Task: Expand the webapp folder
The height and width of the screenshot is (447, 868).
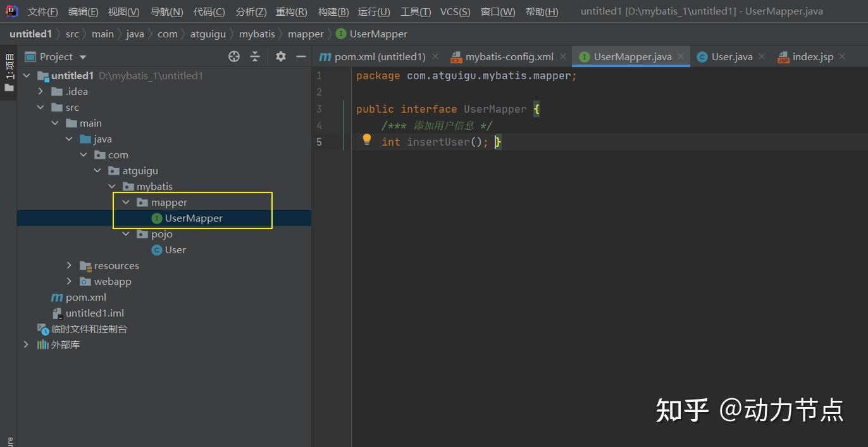Action: point(69,281)
